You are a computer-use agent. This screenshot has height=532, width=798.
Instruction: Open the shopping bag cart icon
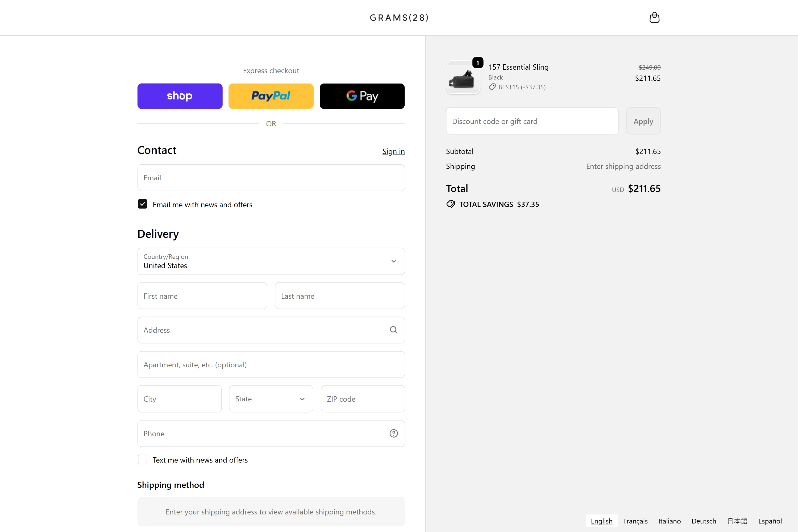click(x=654, y=17)
